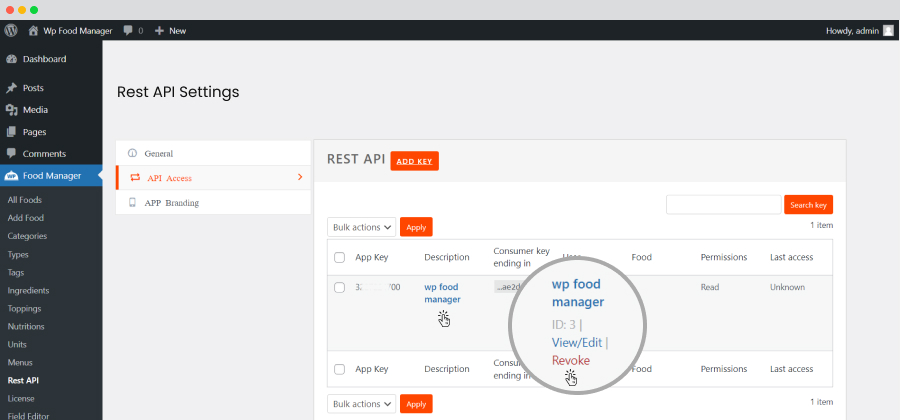Click the Last access column header at table top
The height and width of the screenshot is (420, 900).
click(792, 258)
